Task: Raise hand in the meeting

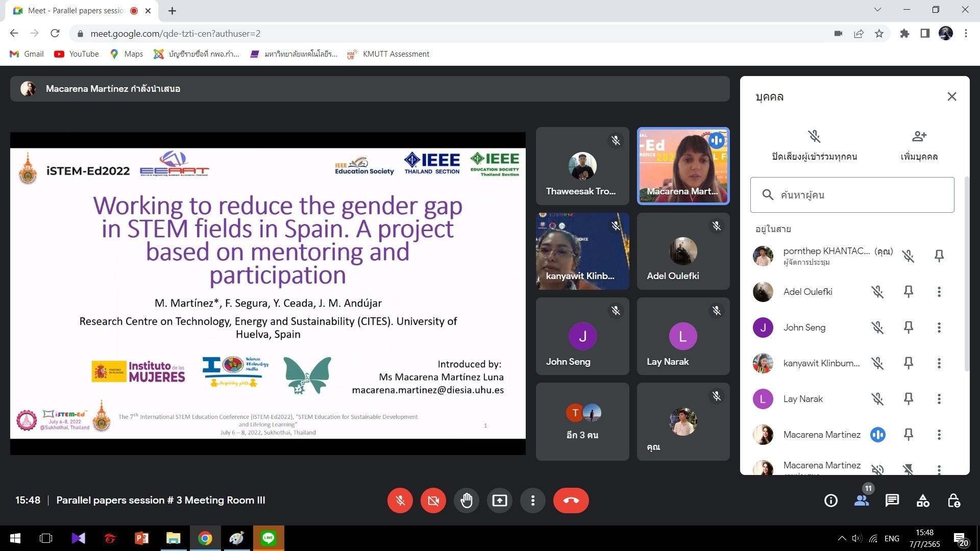Action: [x=467, y=500]
